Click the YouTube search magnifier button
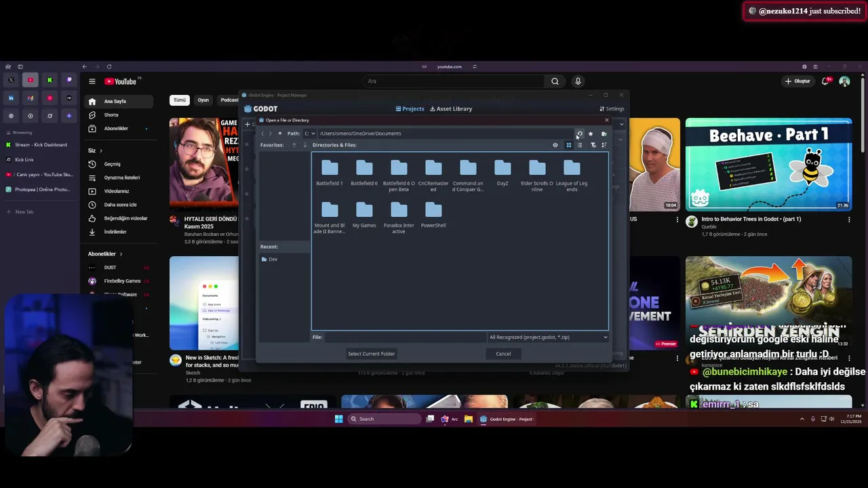 [555, 81]
